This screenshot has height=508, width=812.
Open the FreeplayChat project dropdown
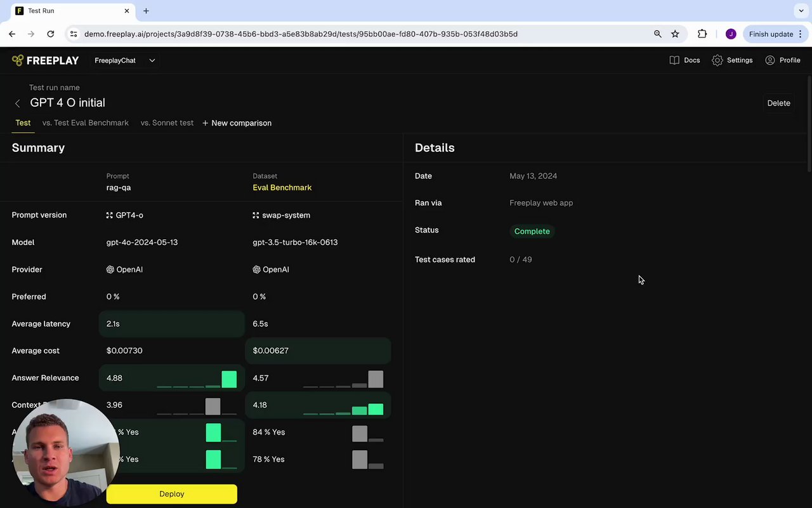[x=125, y=60]
